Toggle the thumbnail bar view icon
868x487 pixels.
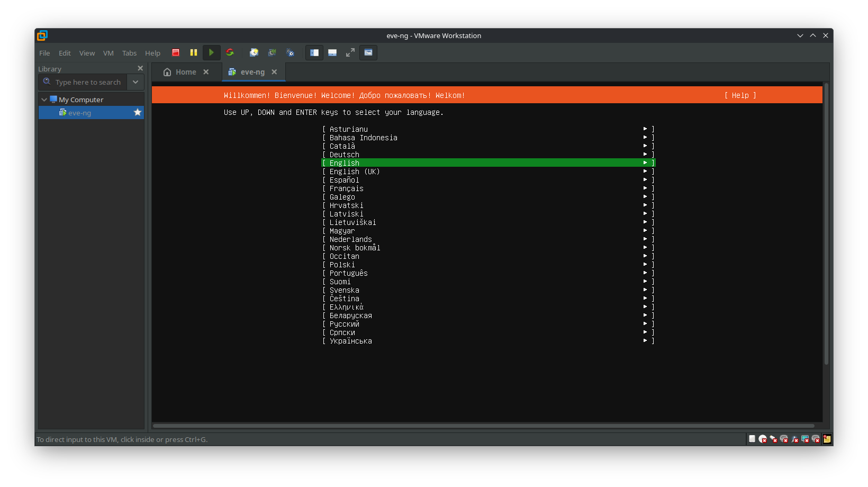click(332, 52)
